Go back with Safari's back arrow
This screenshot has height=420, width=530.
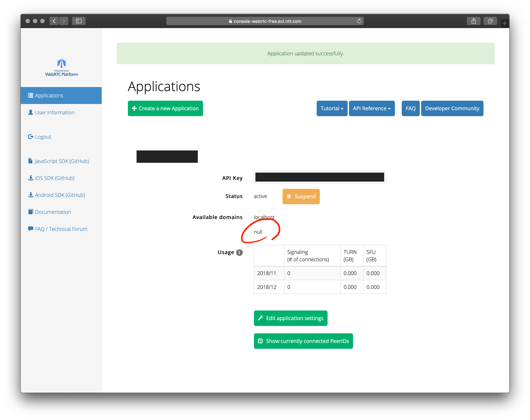[x=54, y=21]
